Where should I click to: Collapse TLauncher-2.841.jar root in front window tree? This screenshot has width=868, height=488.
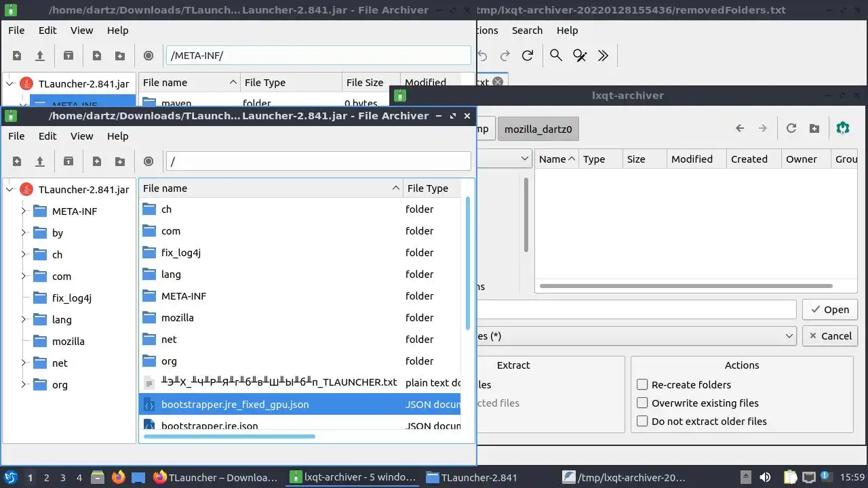tap(9, 190)
